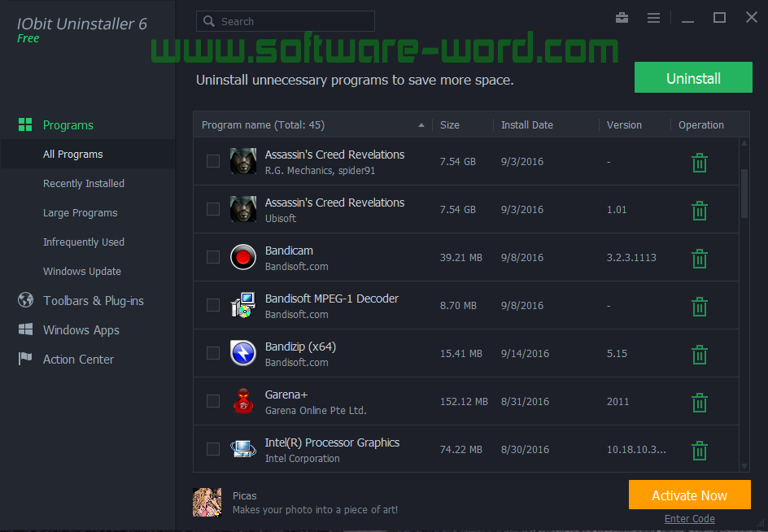This screenshot has width=768, height=532.
Task: Sort list by Version column
Action: pyautogui.click(x=624, y=125)
